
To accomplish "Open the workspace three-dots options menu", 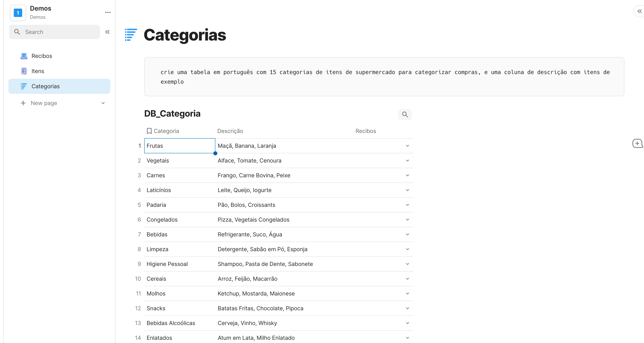I will click(108, 12).
